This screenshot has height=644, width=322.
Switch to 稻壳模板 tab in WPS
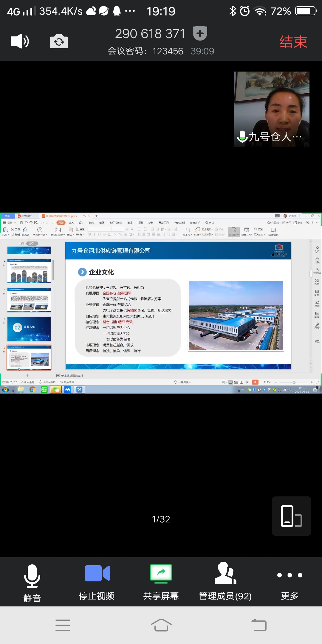(x=27, y=216)
